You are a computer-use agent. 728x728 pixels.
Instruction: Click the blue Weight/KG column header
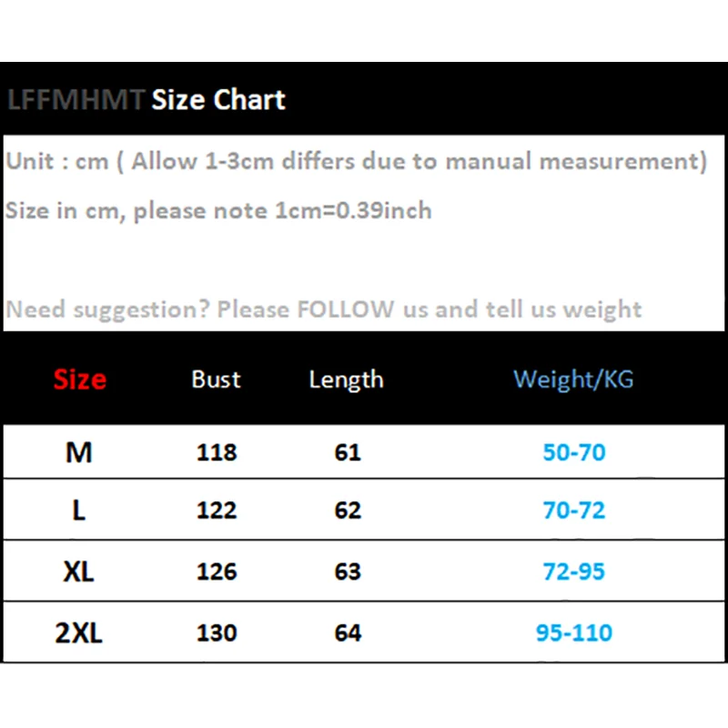[x=573, y=379]
